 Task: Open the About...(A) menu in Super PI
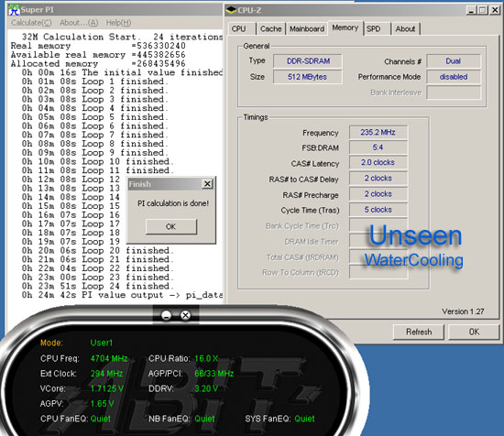coord(79,23)
